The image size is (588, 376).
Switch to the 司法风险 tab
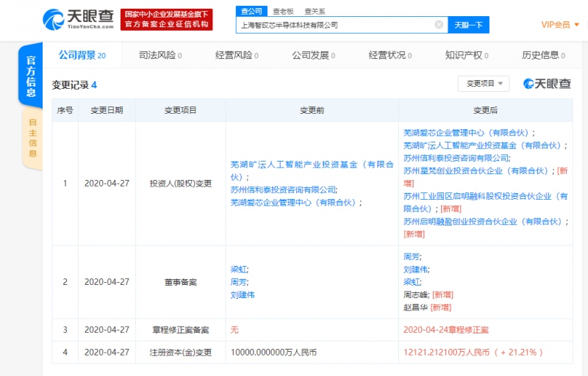click(x=159, y=55)
